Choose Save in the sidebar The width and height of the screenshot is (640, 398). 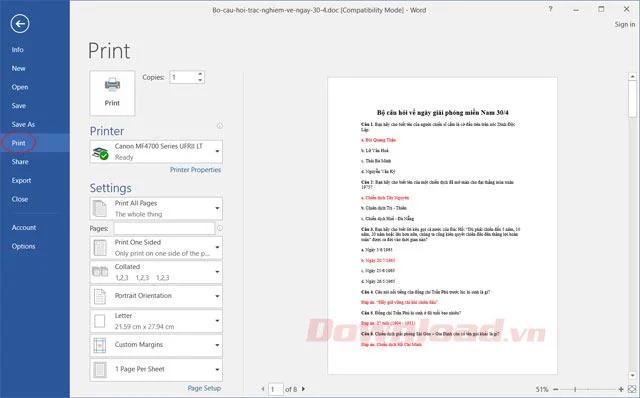(x=19, y=106)
